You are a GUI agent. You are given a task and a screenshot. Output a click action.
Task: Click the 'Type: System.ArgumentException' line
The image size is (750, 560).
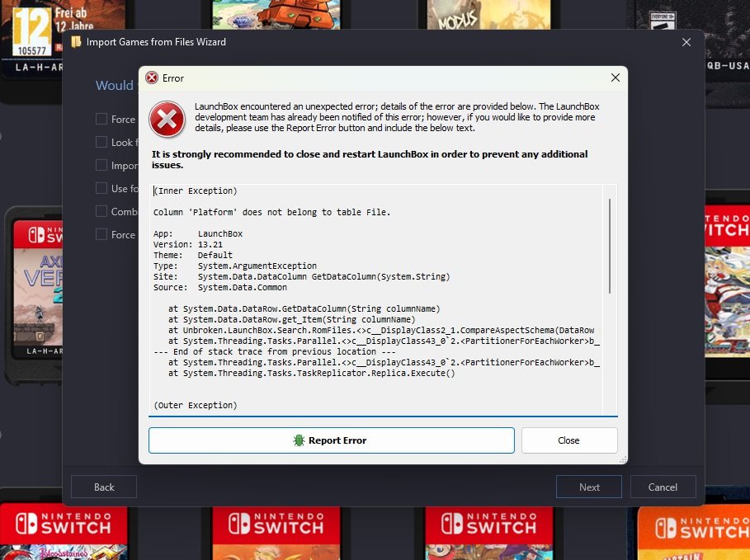pos(235,266)
